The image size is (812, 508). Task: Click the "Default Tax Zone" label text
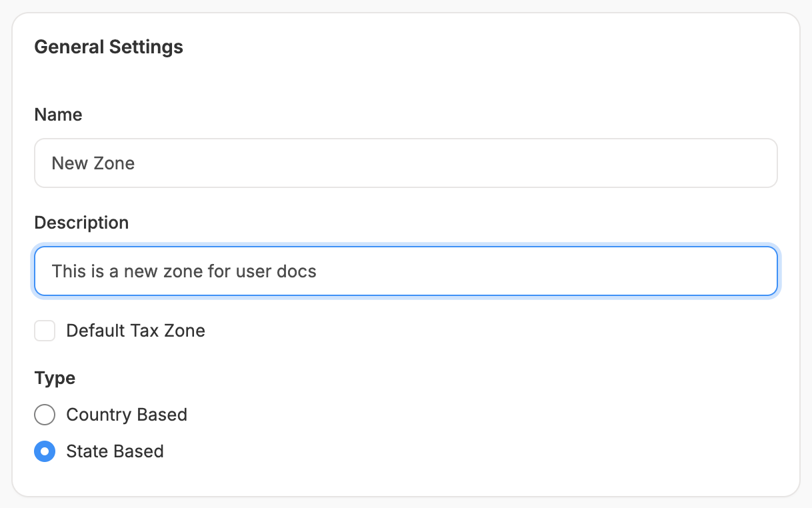click(135, 331)
